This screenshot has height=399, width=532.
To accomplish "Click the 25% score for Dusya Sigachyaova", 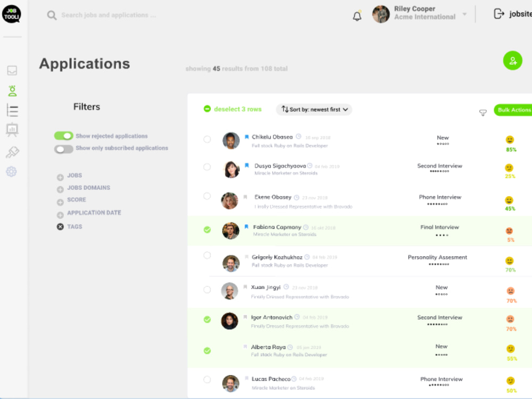I will tap(510, 176).
